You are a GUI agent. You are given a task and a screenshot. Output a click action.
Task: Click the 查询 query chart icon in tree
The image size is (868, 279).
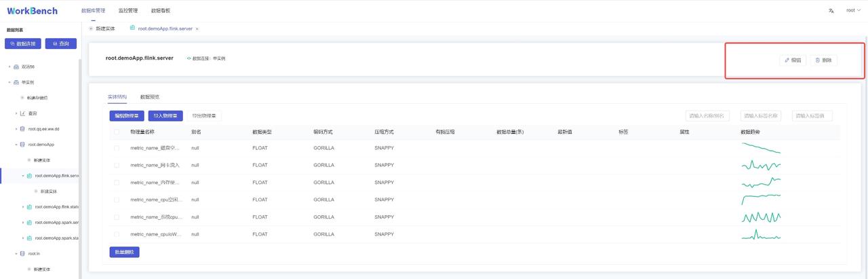click(22, 113)
